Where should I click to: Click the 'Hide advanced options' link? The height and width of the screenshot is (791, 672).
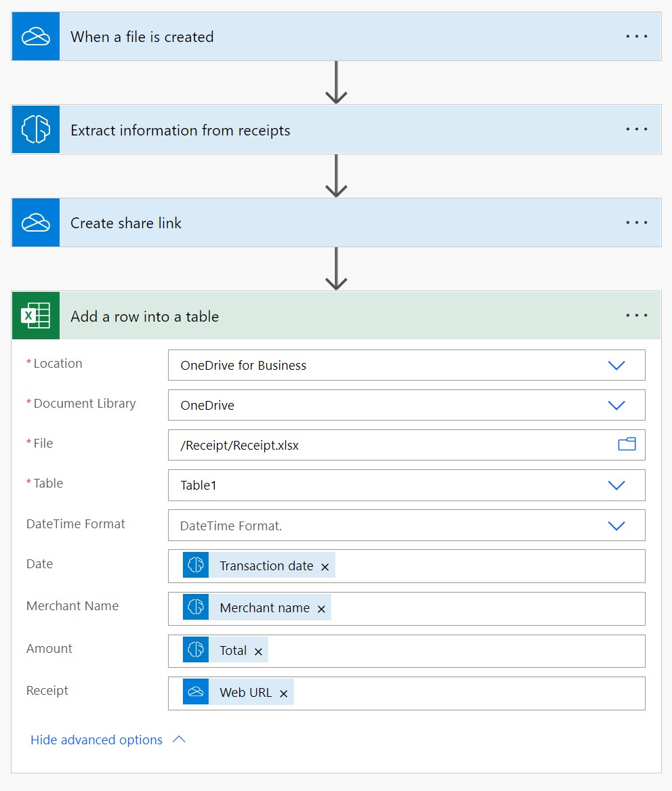95,740
